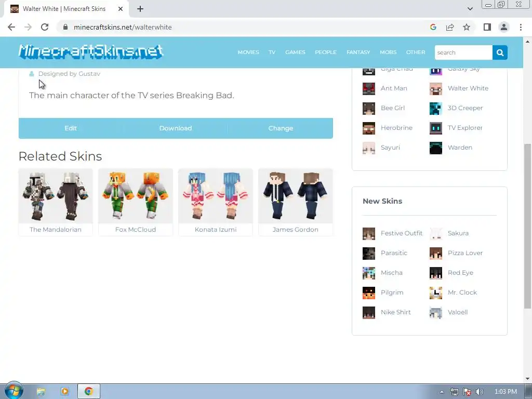Image resolution: width=532 pixels, height=399 pixels.
Task: Open The Mandalorian skin thumbnail
Action: pyautogui.click(x=56, y=196)
